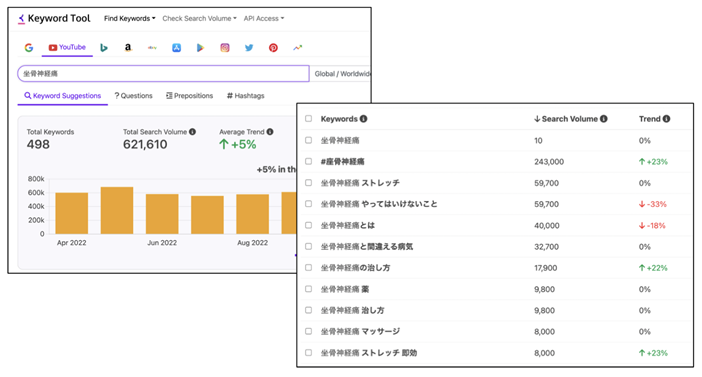Viewport: 702px width, 377px height.
Task: Switch to the Twitter keyword source
Action: tap(249, 47)
